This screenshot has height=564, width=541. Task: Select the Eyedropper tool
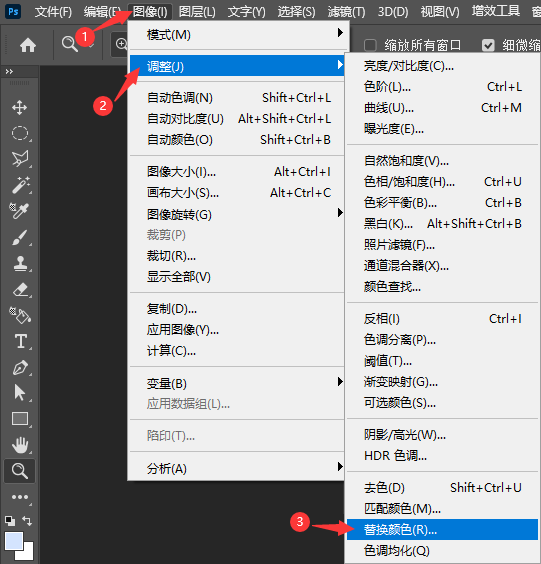[x=19, y=211]
